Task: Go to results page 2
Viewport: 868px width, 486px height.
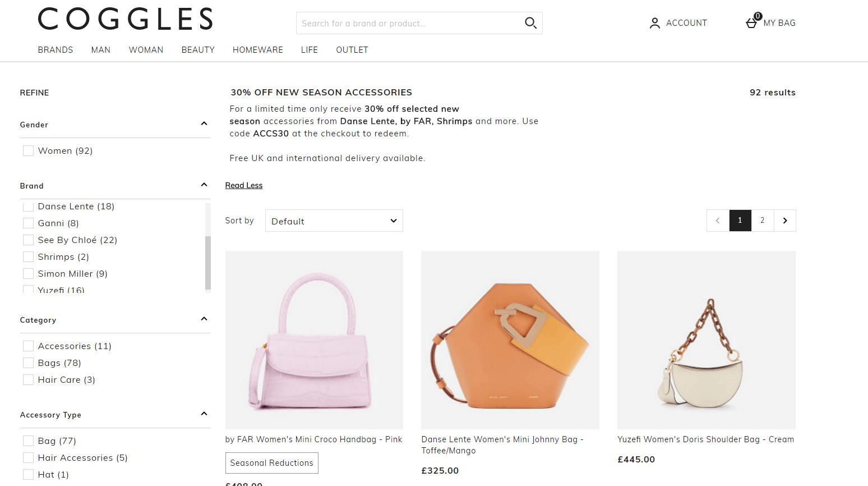Action: [x=763, y=221]
